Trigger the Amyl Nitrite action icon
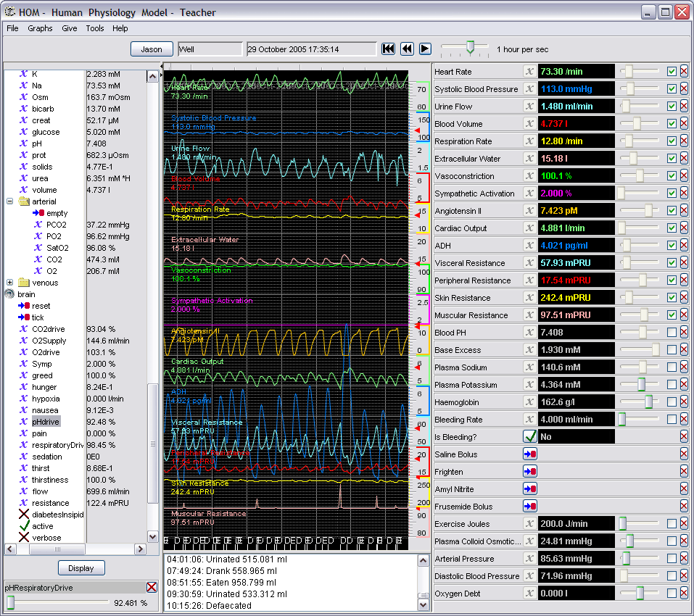Screen dimensions: 694x616 click(x=529, y=489)
